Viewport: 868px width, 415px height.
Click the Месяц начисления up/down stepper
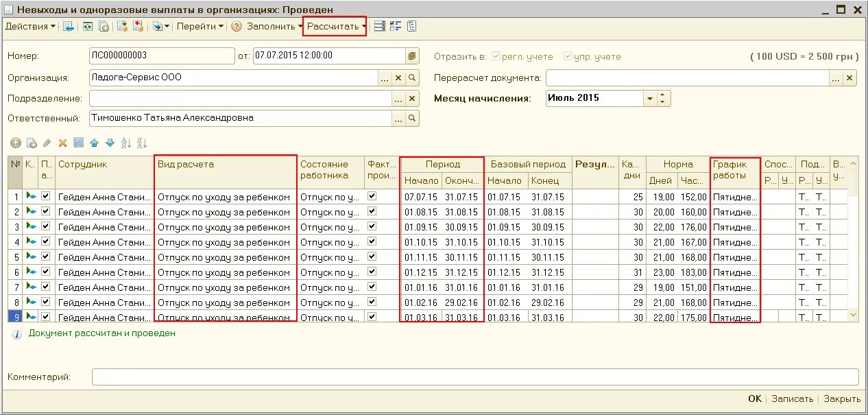click(x=663, y=99)
